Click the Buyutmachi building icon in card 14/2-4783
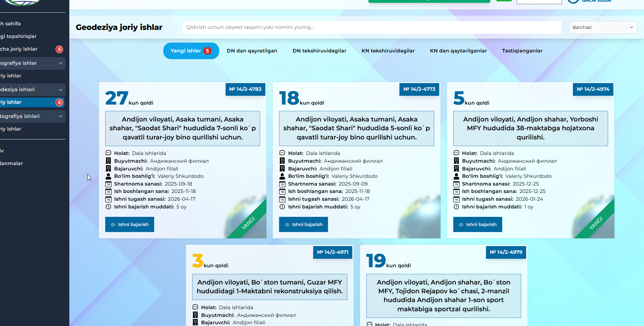The height and width of the screenshot is (326, 644). click(x=108, y=161)
